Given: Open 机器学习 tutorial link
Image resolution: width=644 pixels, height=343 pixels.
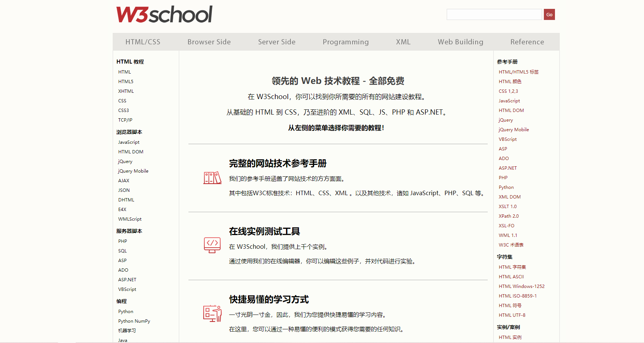Looking at the screenshot, I should [127, 330].
